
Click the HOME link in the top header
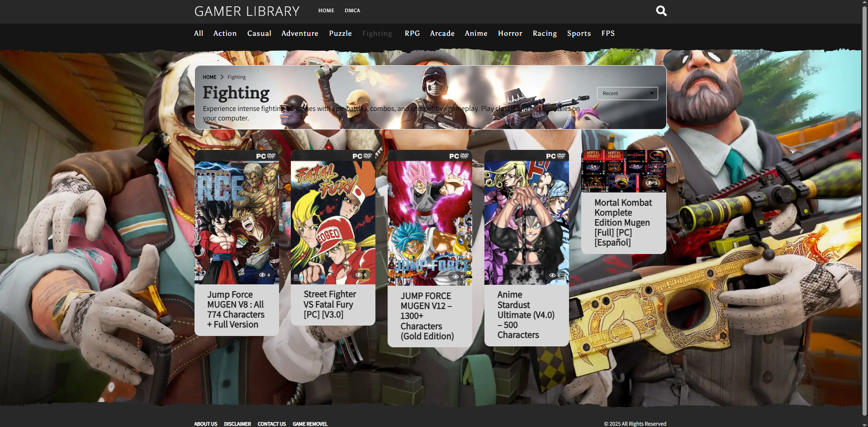click(x=326, y=10)
